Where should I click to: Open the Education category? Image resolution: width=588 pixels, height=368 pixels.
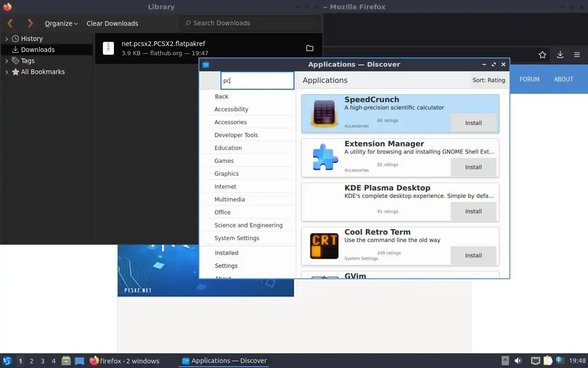pos(228,148)
